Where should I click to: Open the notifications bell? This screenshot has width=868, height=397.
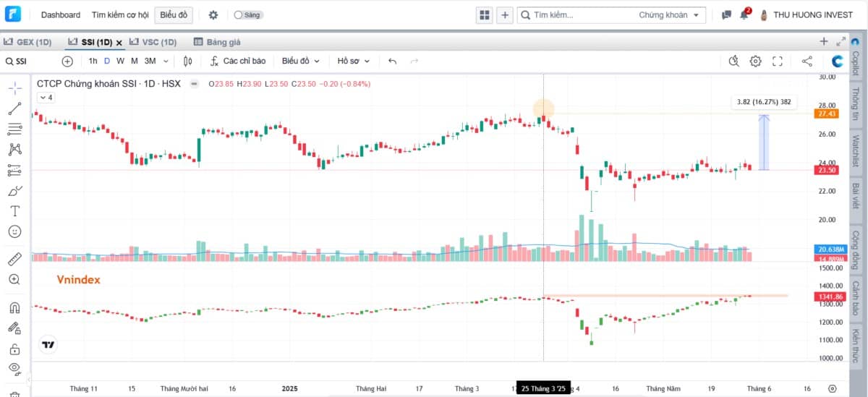click(x=745, y=14)
